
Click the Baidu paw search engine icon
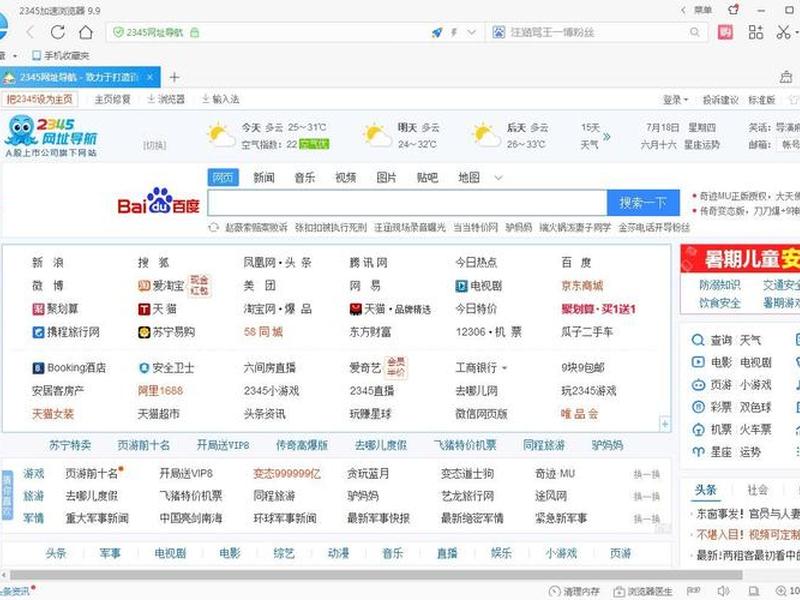point(498,32)
